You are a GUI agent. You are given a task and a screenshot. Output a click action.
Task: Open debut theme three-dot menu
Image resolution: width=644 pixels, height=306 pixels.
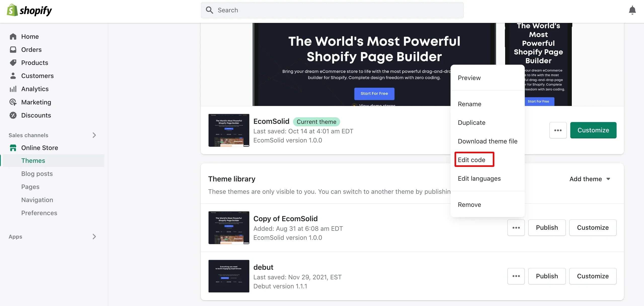[516, 276]
